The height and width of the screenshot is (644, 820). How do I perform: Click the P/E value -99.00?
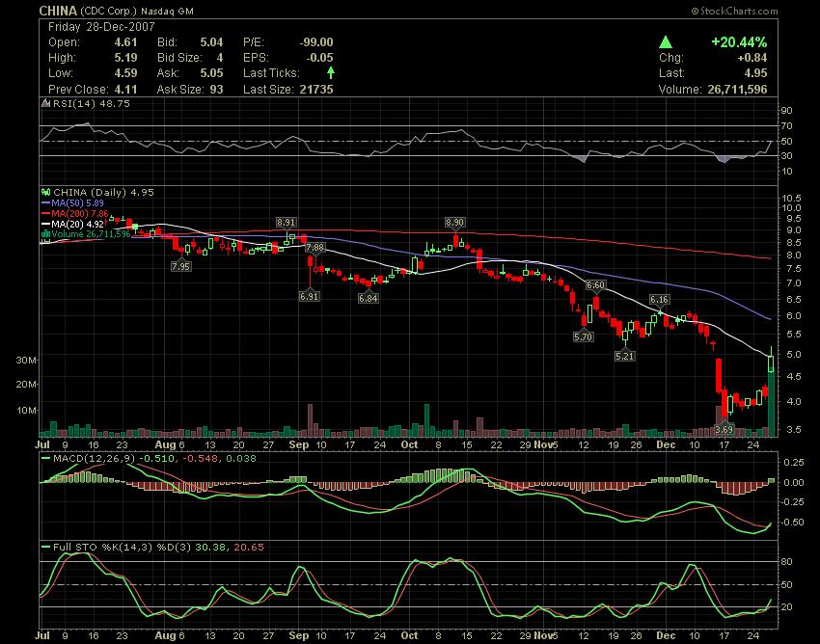coord(316,42)
